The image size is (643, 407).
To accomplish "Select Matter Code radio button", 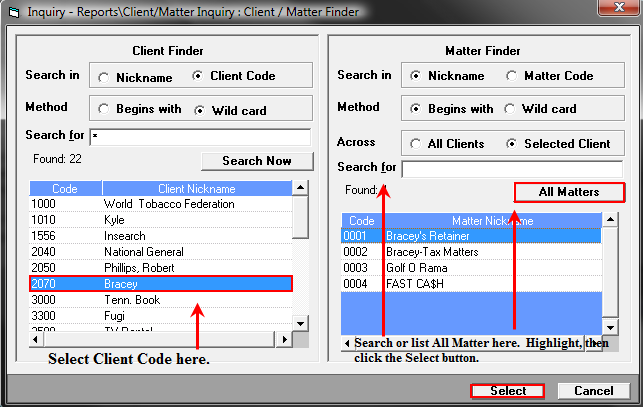I will (512, 76).
